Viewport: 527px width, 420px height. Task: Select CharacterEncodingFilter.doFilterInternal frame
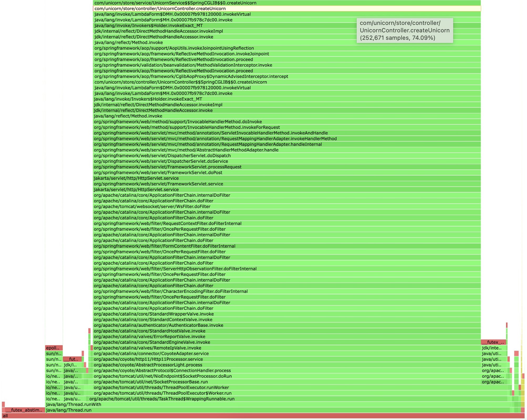point(287,291)
